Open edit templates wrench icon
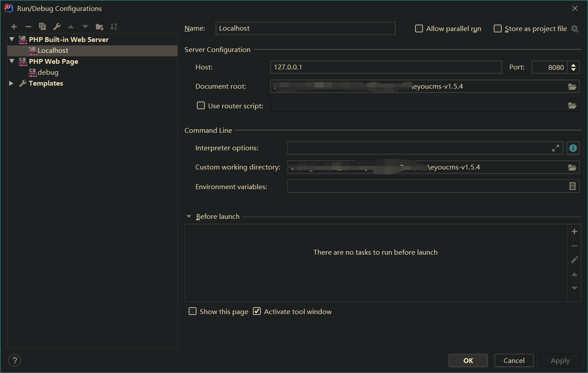The height and width of the screenshot is (373, 588). pyautogui.click(x=57, y=27)
